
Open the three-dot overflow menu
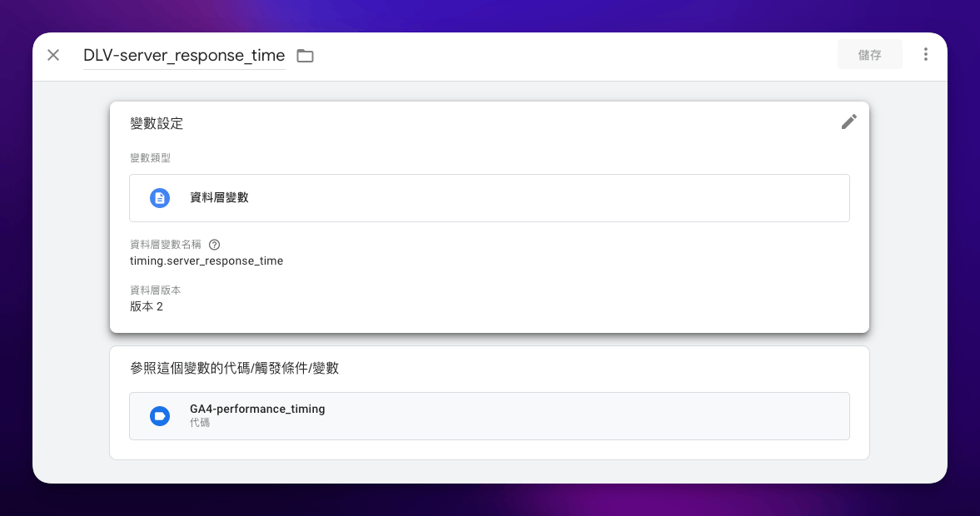(926, 54)
